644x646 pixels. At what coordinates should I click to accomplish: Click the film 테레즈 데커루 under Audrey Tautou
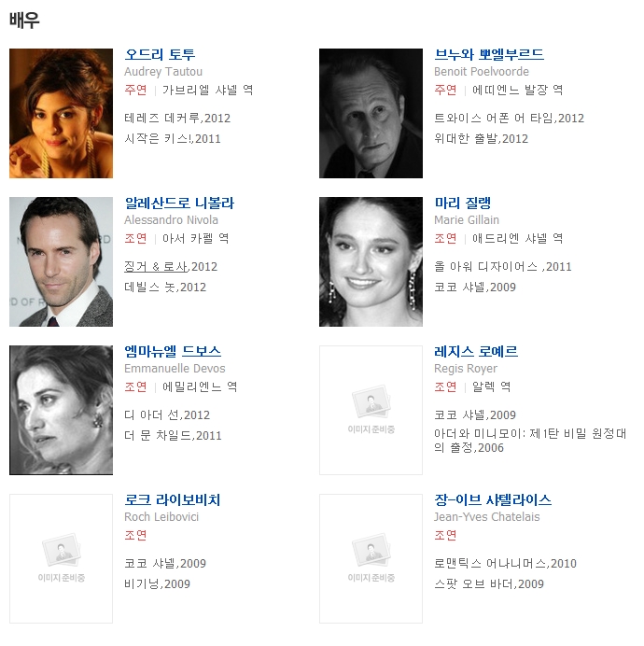(x=162, y=119)
